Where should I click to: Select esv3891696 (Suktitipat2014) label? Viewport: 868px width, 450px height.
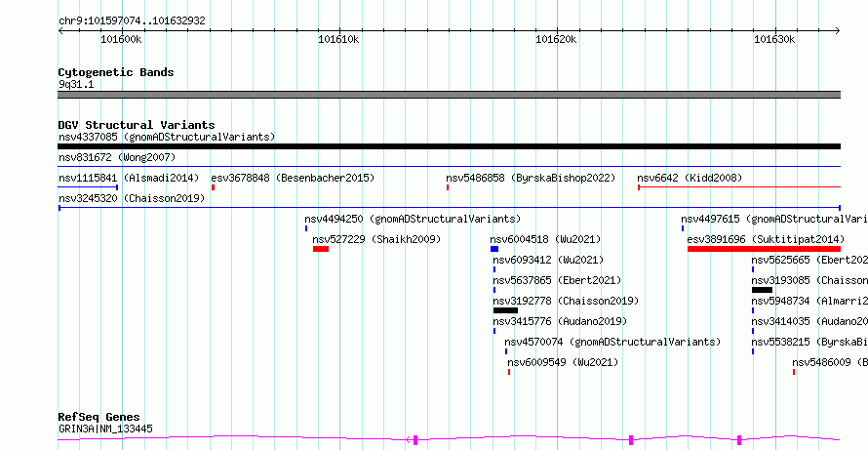(766, 239)
